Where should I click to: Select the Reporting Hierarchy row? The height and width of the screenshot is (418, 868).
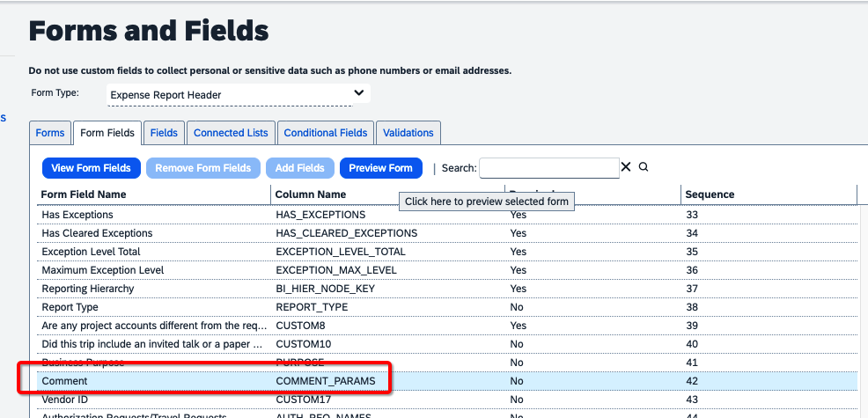point(447,289)
